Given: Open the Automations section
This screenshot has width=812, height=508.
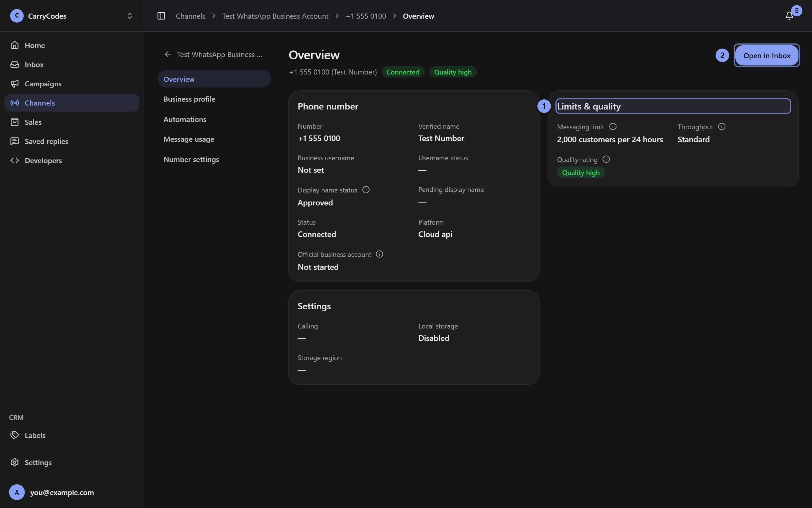Looking at the screenshot, I should [214, 119].
